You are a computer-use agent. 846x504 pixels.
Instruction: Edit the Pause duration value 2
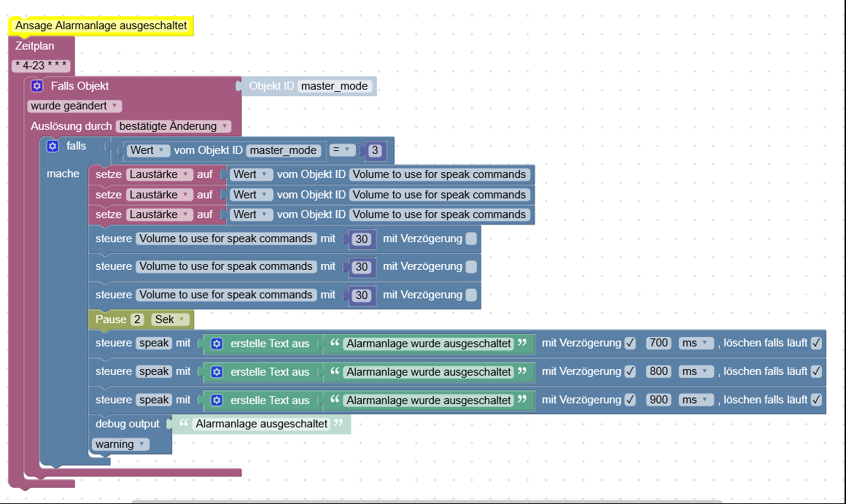click(x=138, y=319)
